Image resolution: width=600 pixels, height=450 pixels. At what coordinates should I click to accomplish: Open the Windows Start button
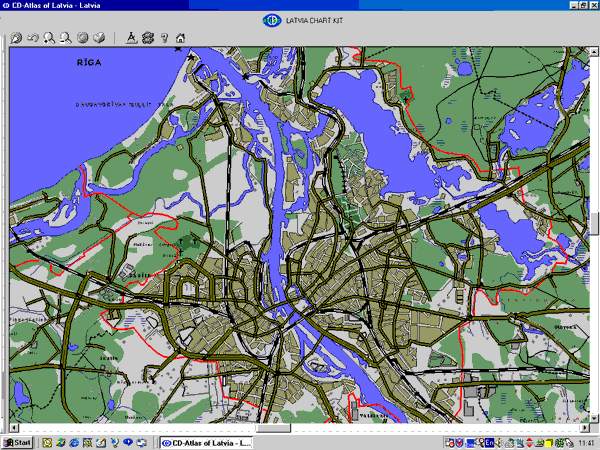18,443
